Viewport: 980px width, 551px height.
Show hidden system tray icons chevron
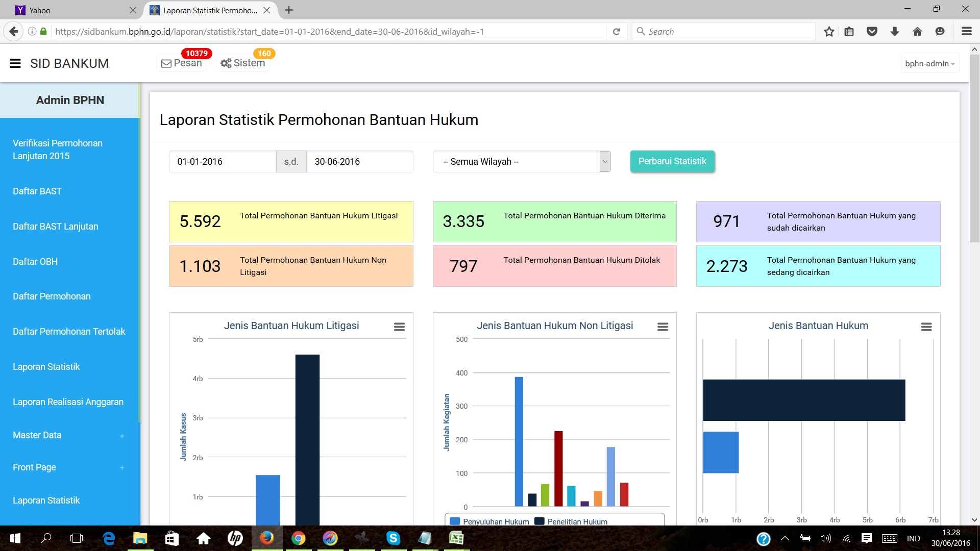(785, 538)
